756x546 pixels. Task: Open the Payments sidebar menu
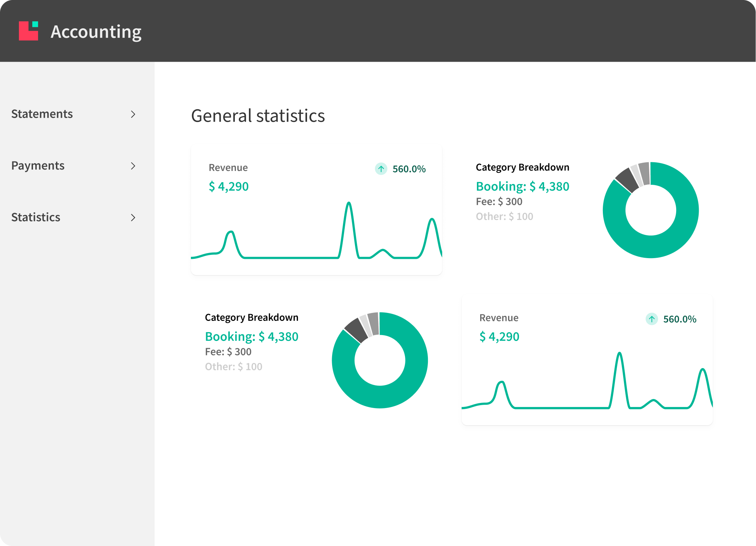pyautogui.click(x=74, y=166)
